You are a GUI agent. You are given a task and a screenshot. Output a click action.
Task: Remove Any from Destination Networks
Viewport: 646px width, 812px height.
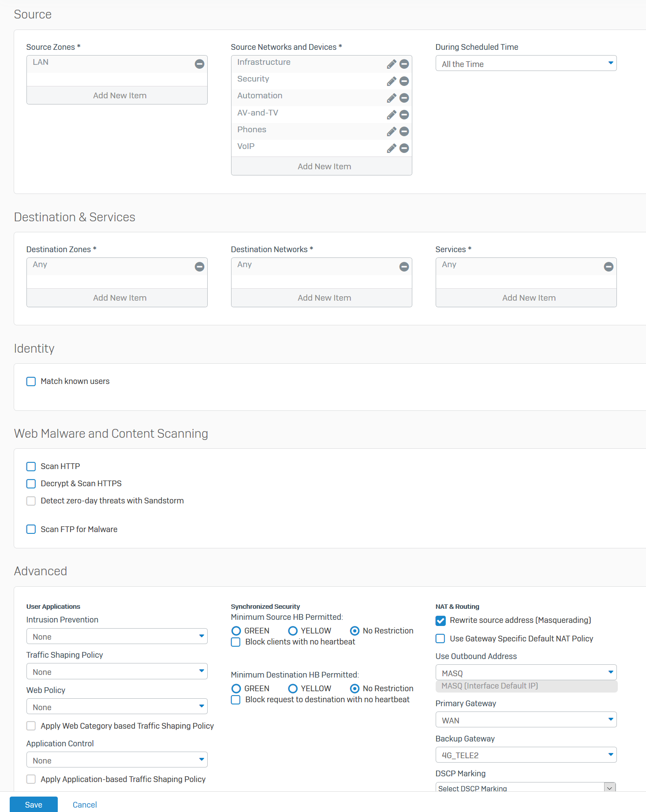(x=404, y=266)
